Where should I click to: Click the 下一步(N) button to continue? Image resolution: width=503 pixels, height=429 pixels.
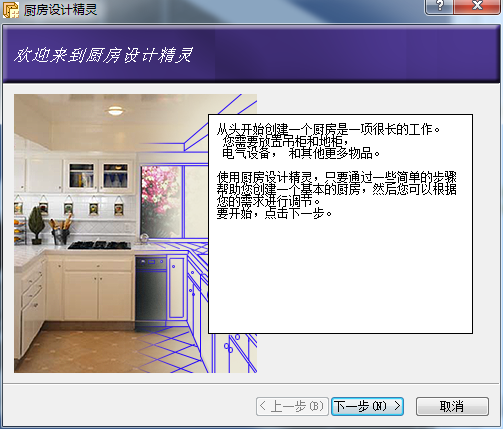367,406
